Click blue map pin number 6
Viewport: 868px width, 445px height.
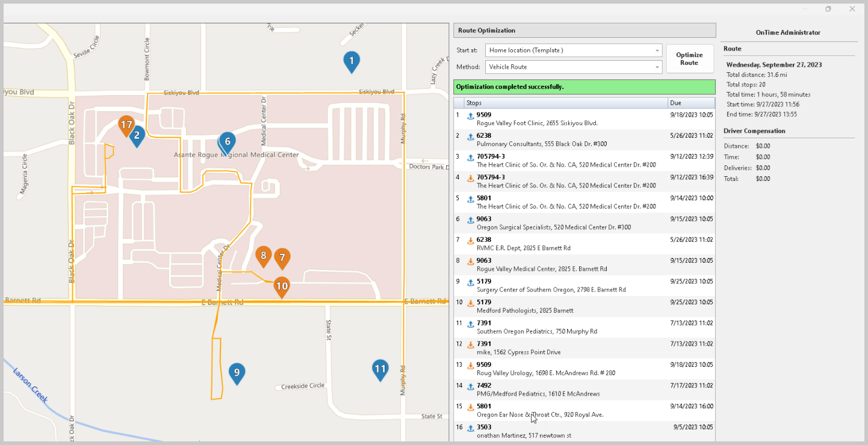pos(227,143)
